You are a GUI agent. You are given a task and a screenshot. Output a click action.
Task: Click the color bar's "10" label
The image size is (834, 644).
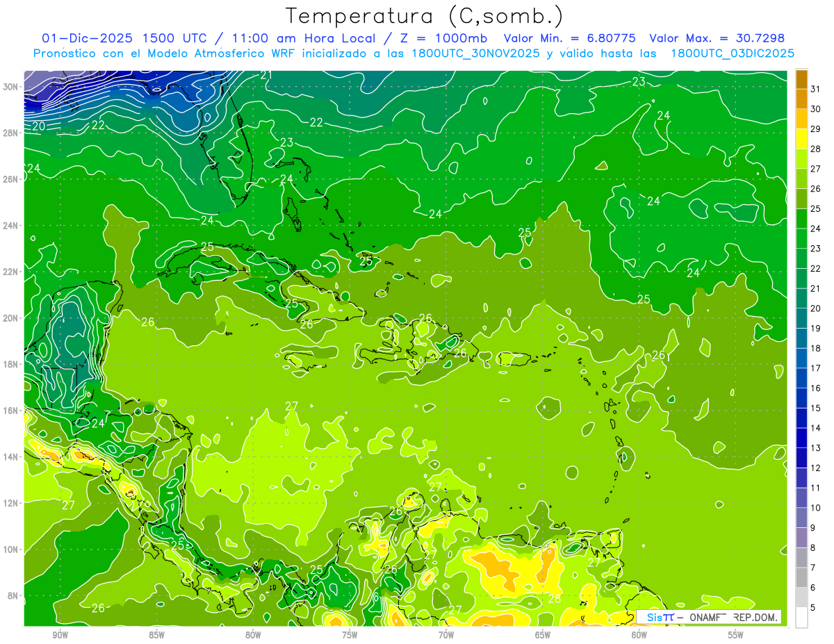(x=816, y=508)
